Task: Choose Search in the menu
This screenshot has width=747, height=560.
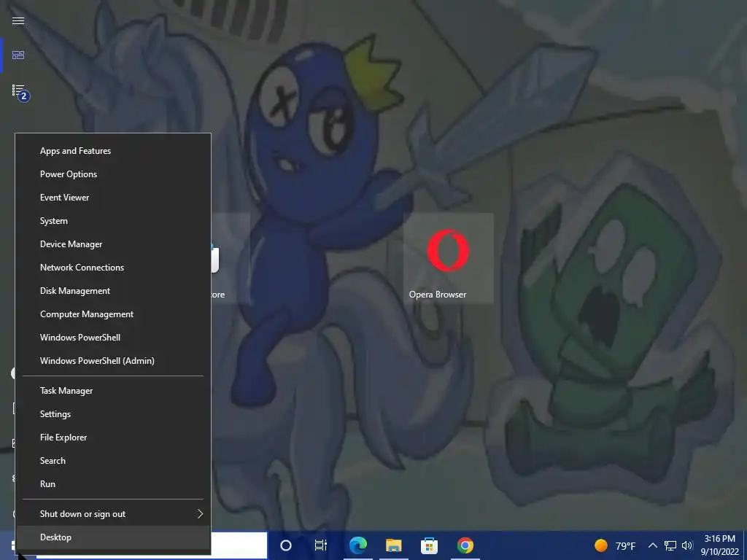Action: (113, 461)
